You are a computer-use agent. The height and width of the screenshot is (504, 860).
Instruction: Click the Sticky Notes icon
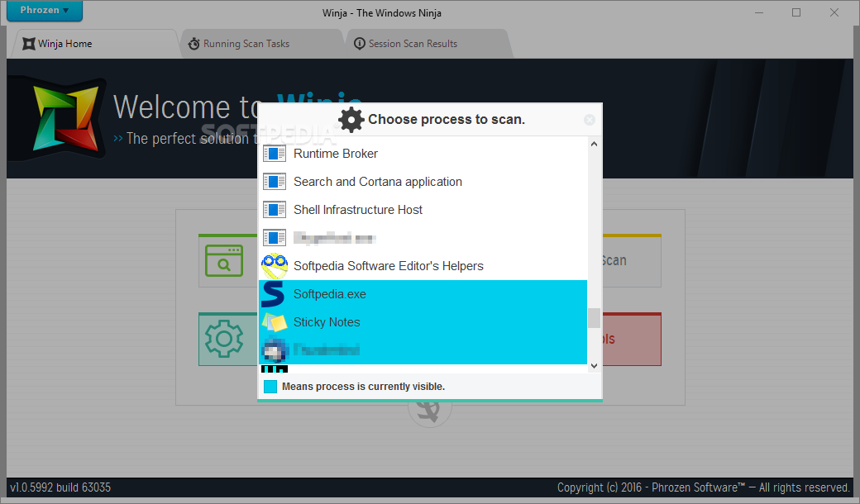click(275, 322)
